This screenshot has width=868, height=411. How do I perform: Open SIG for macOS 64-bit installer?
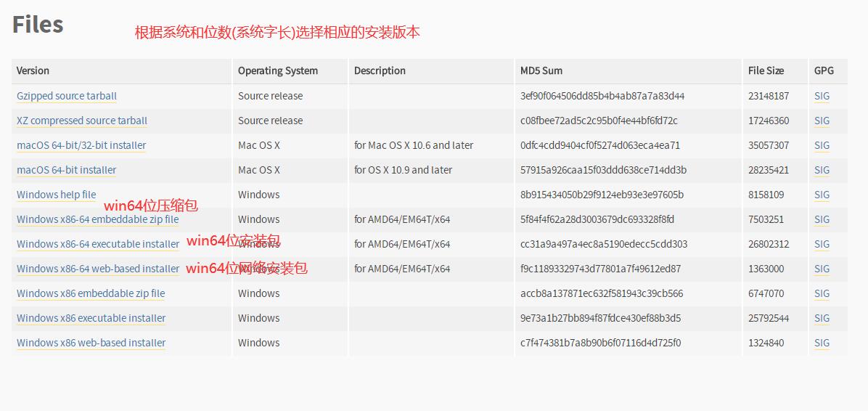[822, 170]
